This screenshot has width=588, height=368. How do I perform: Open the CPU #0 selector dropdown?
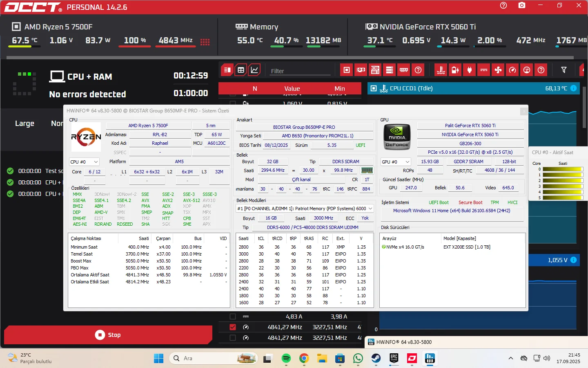(85, 162)
